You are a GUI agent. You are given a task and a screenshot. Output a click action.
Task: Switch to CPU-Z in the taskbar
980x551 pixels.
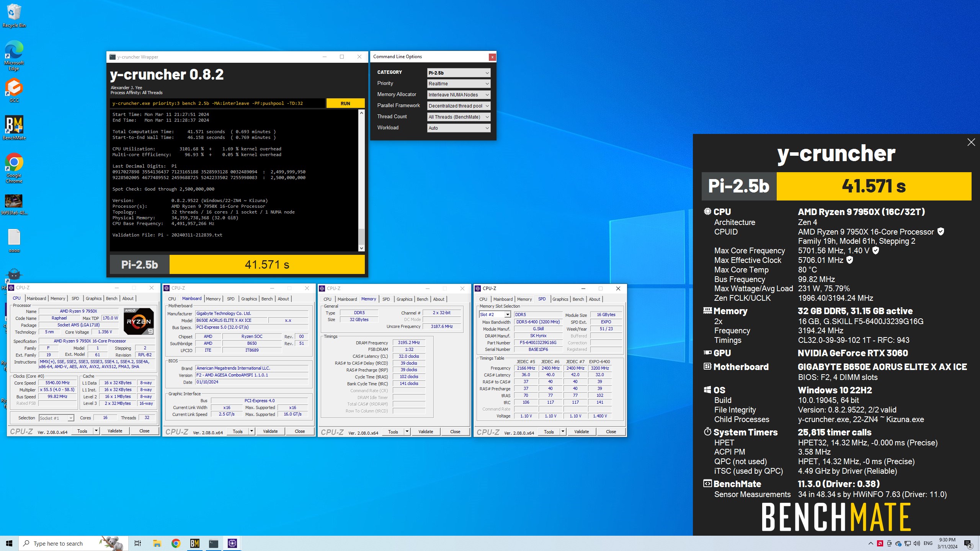pyautogui.click(x=232, y=543)
